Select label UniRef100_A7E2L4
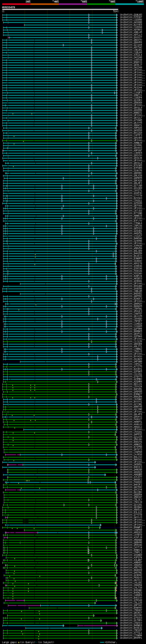 (x=131, y=55)
